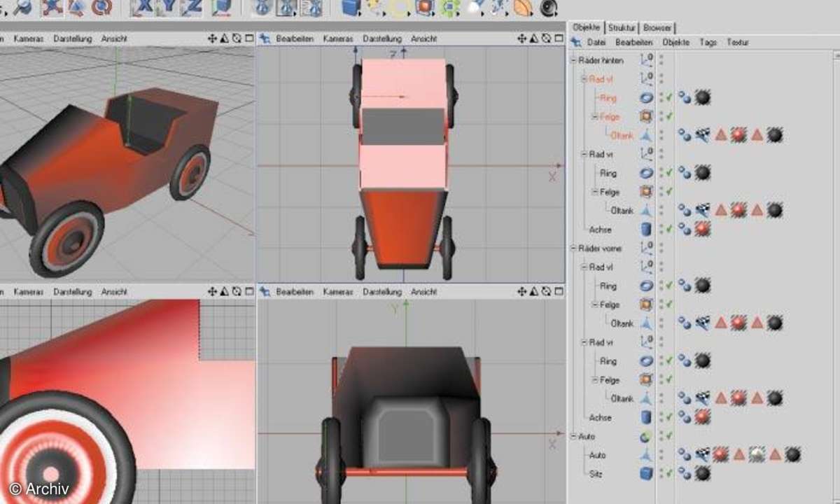Click the magnifier zoom tool icon

coord(22,7)
